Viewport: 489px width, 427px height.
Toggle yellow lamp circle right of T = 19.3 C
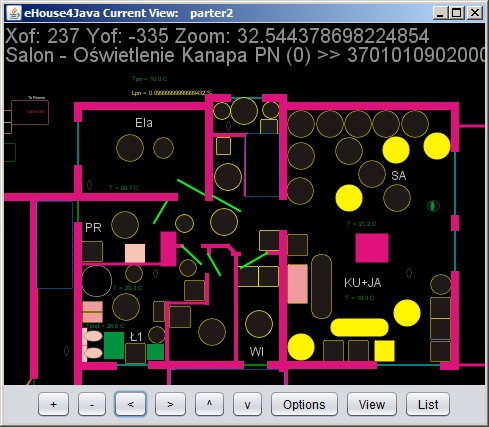point(407,313)
